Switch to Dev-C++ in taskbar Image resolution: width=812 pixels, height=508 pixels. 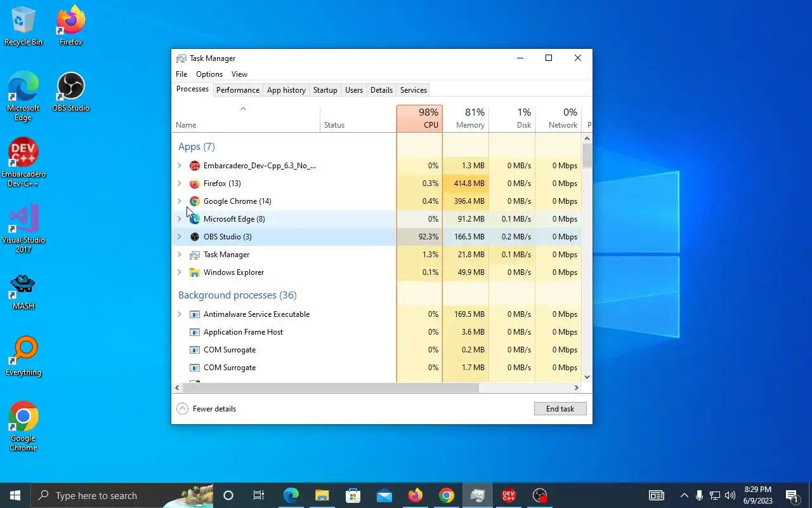pos(509,495)
